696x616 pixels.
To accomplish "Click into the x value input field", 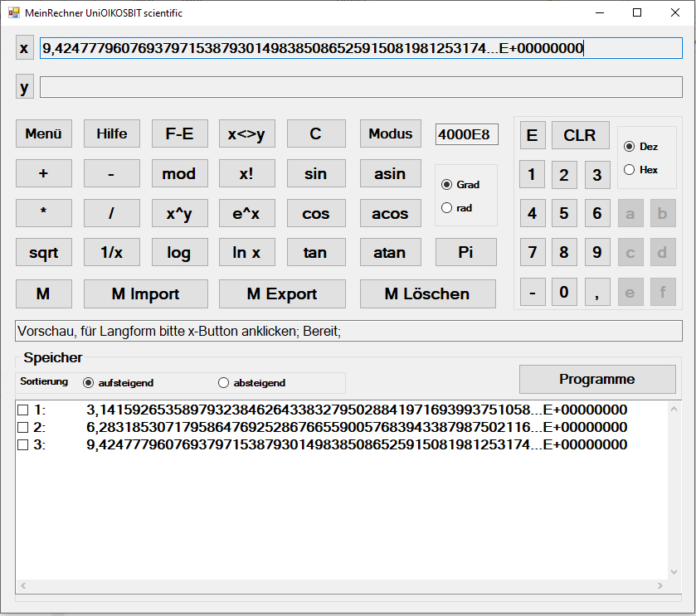I will tap(361, 48).
